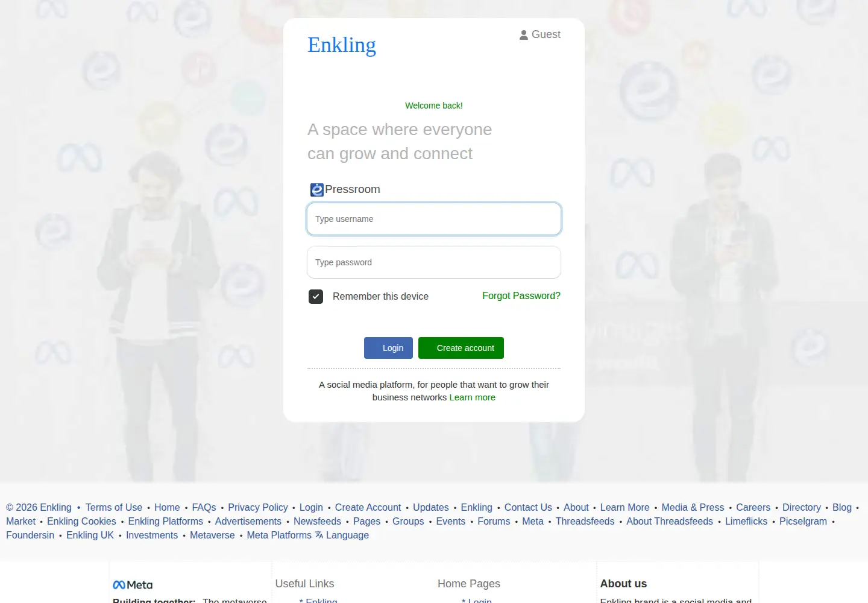Open the Meta text link in footer navigation

click(533, 521)
